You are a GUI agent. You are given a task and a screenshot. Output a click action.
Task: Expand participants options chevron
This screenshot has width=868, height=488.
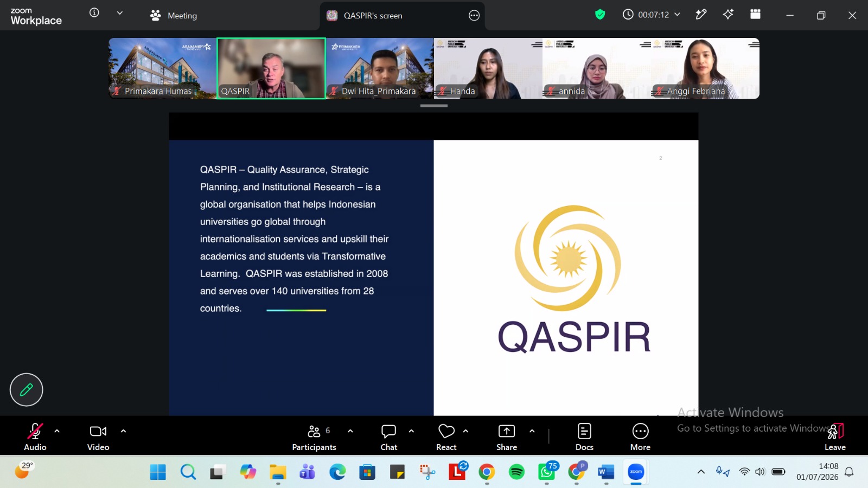350,431
